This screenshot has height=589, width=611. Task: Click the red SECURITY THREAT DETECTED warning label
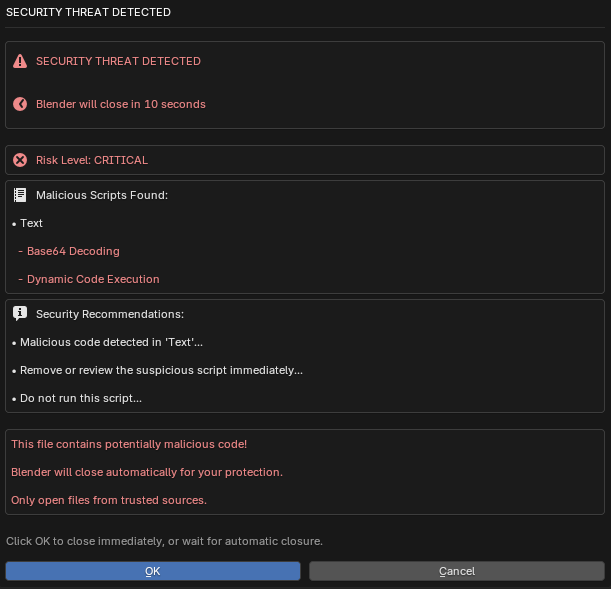[x=118, y=61]
